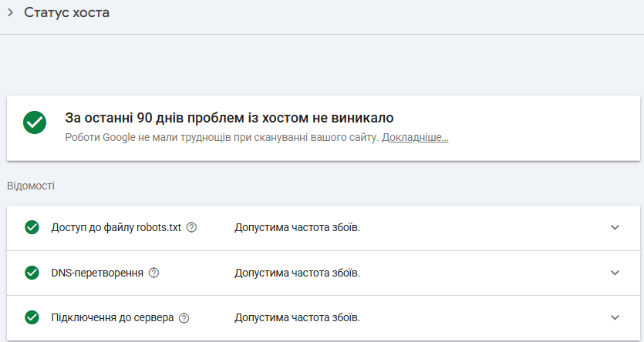This screenshot has height=342, width=644.
Task: Click the green check beside DNS-перетворення
Action: pyautogui.click(x=32, y=273)
